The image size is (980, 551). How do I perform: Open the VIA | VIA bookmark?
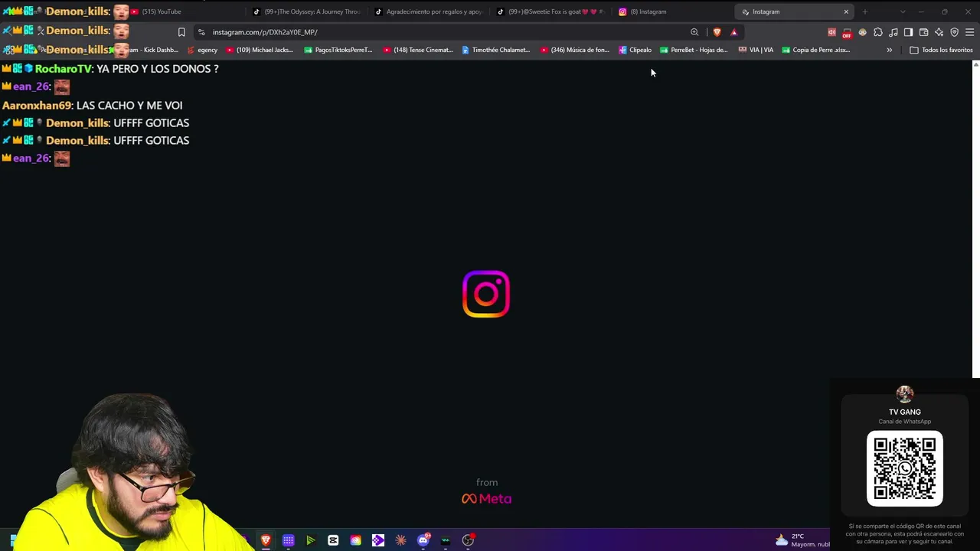pos(756,50)
